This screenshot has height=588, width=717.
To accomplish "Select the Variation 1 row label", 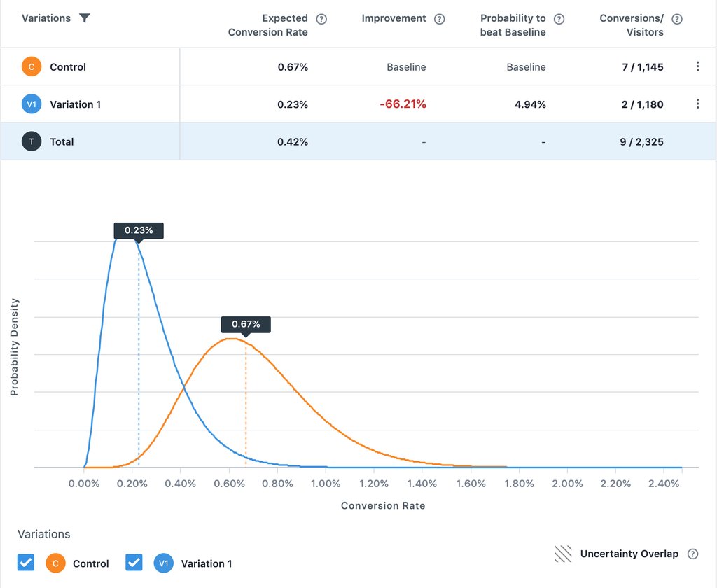I will 77,104.
